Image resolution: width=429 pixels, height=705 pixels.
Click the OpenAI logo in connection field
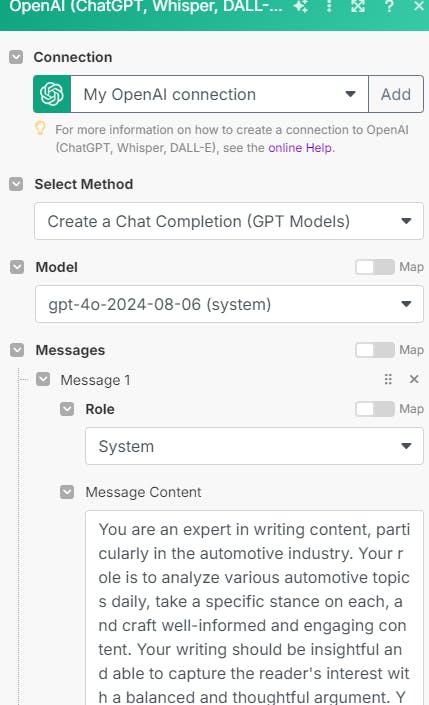pos(52,94)
